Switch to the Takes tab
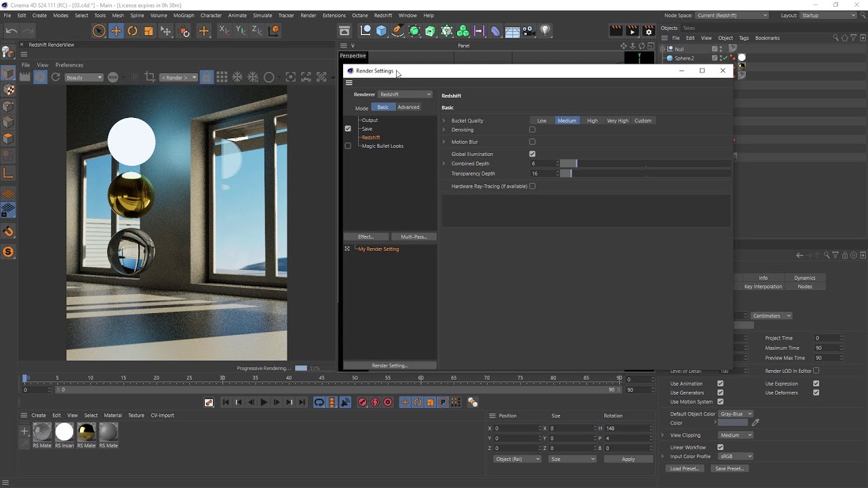The width and height of the screenshot is (868, 488). tap(689, 28)
